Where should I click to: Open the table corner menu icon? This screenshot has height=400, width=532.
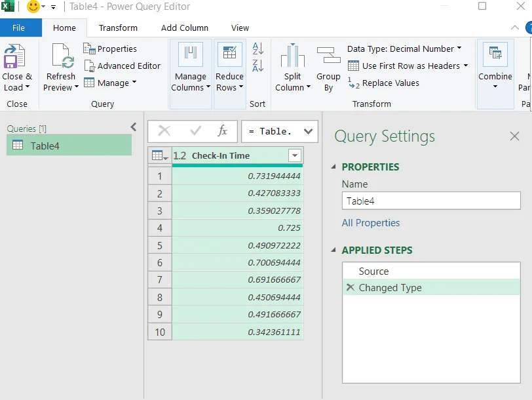pyautogui.click(x=160, y=156)
